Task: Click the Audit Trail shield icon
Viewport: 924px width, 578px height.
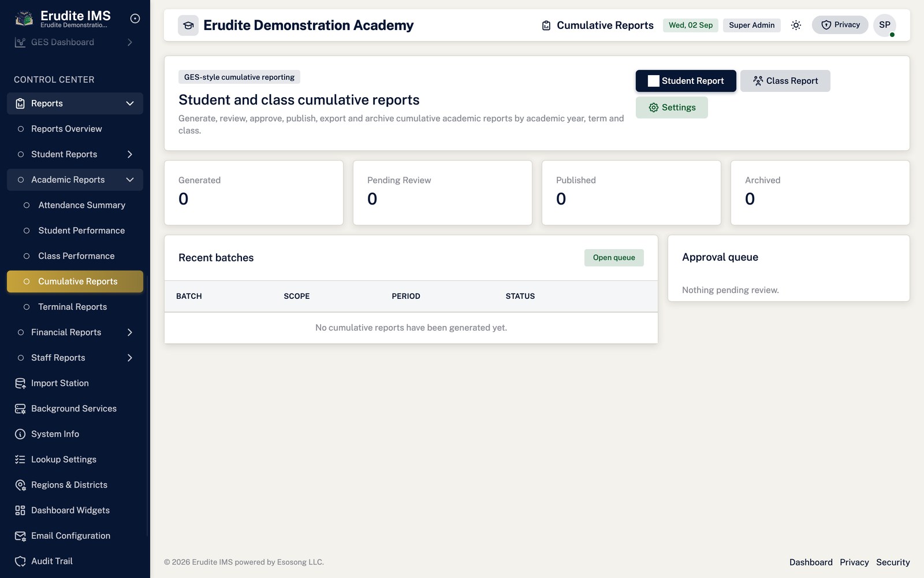Action: [20, 561]
